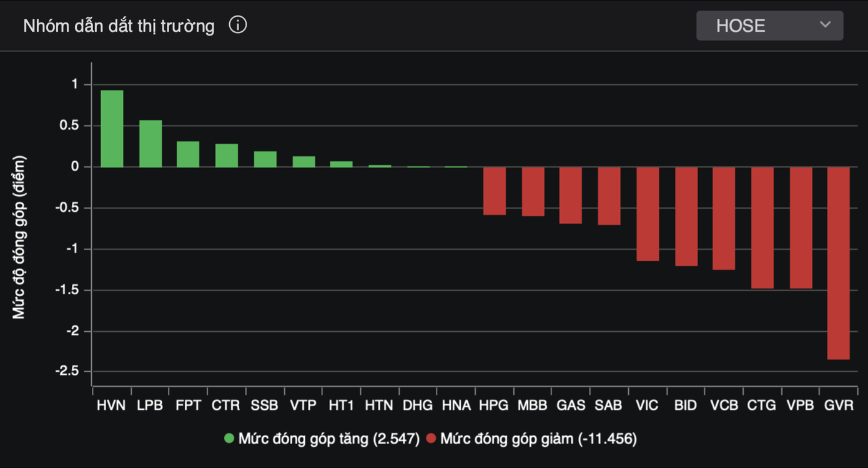Image resolution: width=868 pixels, height=468 pixels.
Task: Open the HOSE exchange dropdown
Action: point(769,26)
